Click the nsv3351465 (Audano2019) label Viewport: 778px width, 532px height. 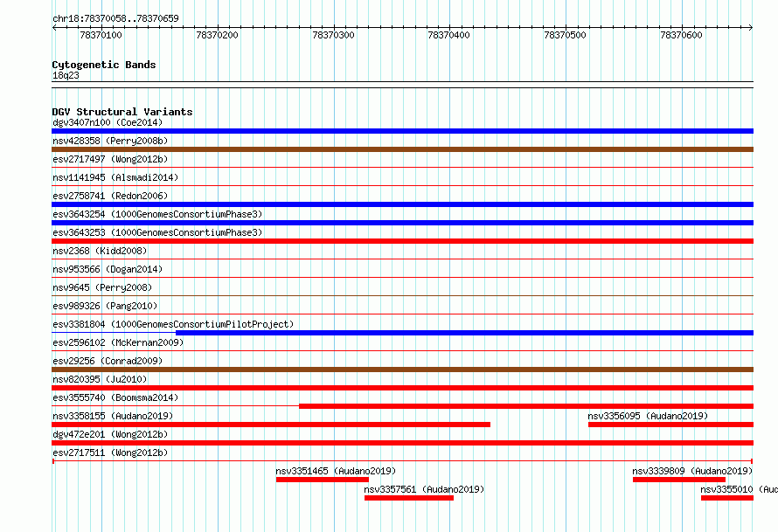[336, 471]
